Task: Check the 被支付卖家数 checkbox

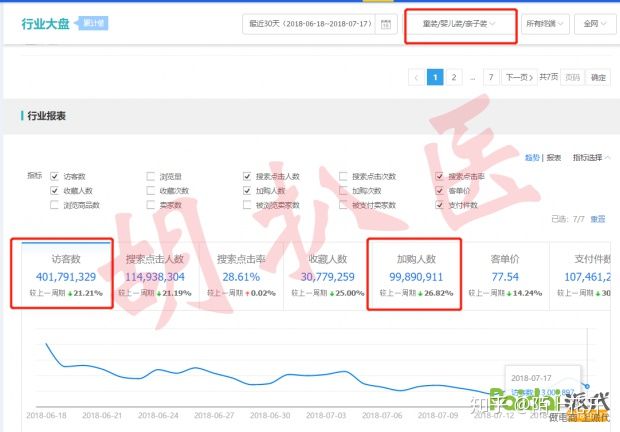Action: click(343, 205)
